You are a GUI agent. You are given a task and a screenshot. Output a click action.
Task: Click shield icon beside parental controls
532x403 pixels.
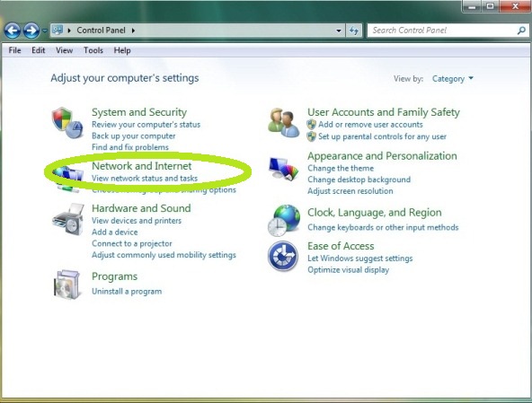point(311,136)
